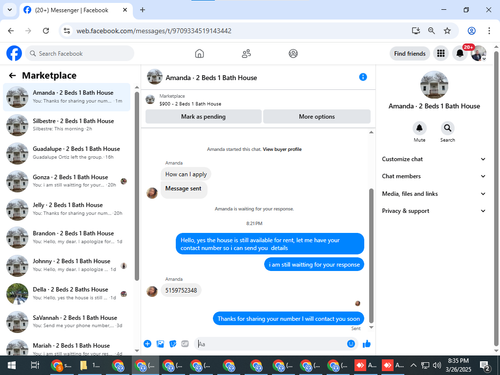Image resolution: width=500 pixels, height=375 pixels.
Task: Open the taskbar volume control
Action: pos(437,366)
